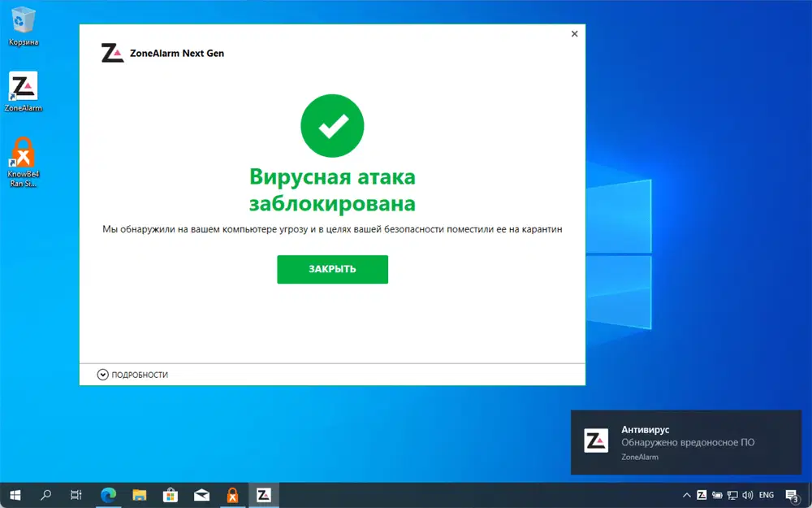Select ZoneAlarm app in taskbar

pos(264,495)
